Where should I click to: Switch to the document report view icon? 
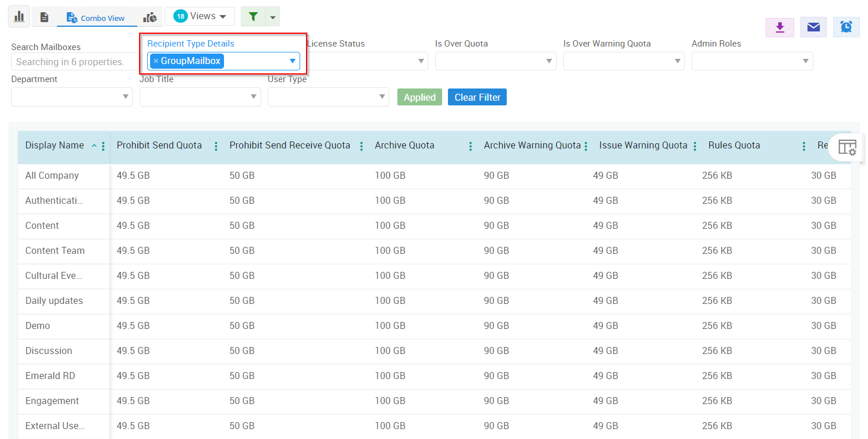(44, 17)
